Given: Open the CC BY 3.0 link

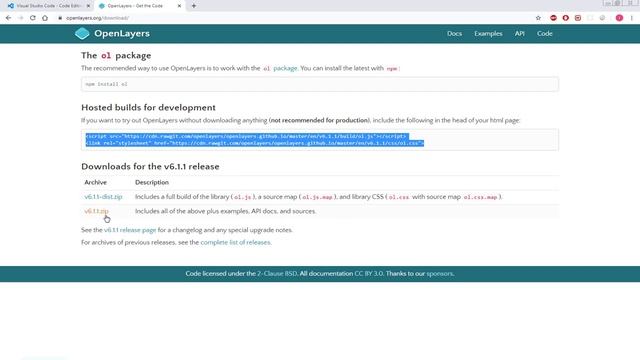Looking at the screenshot, I should point(369,273).
